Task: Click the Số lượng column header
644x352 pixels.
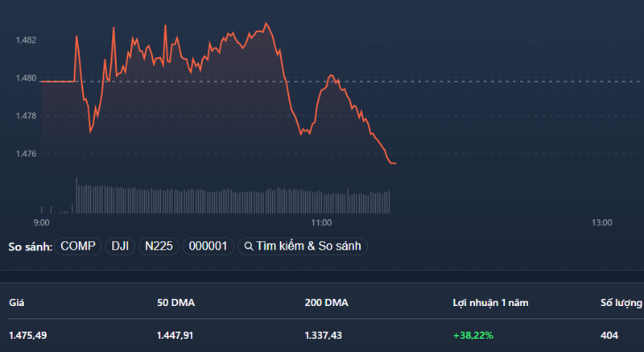Action: (621, 303)
